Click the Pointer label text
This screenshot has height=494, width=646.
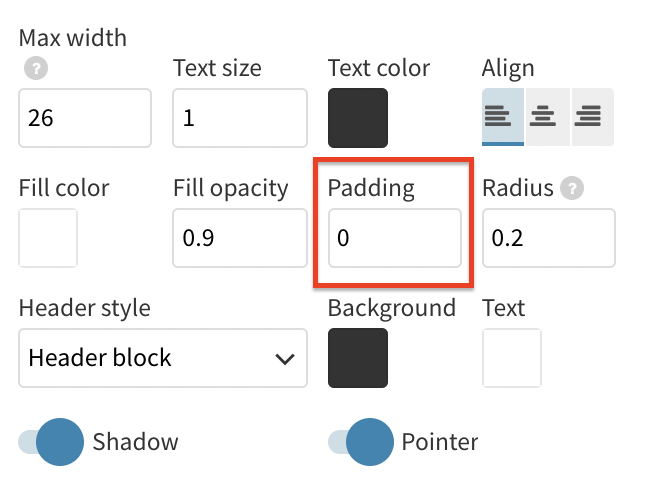pyautogui.click(x=440, y=442)
